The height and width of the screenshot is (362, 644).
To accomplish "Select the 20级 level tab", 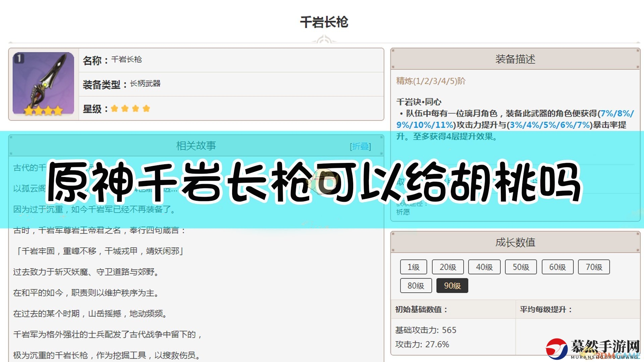I will (x=448, y=267).
